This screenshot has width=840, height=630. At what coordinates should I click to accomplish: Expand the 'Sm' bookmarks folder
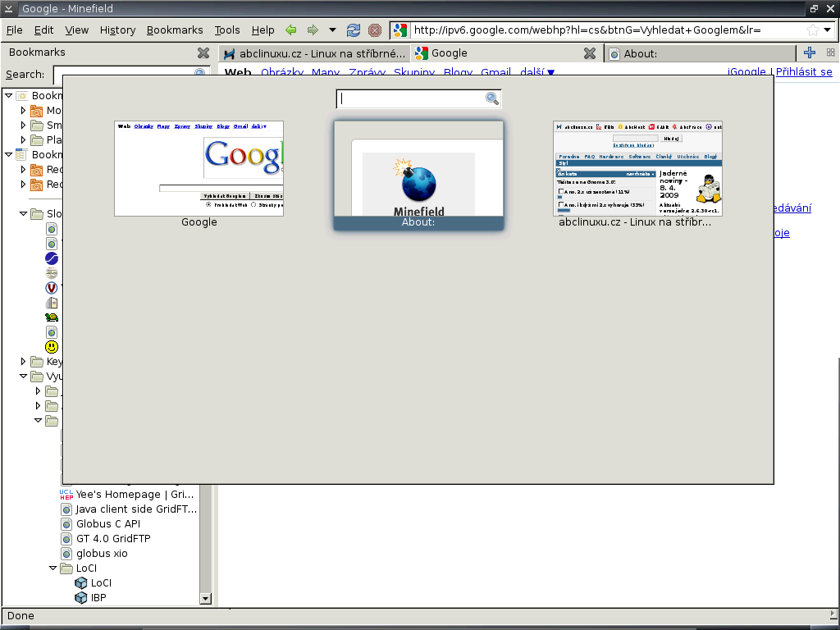pyautogui.click(x=23, y=125)
